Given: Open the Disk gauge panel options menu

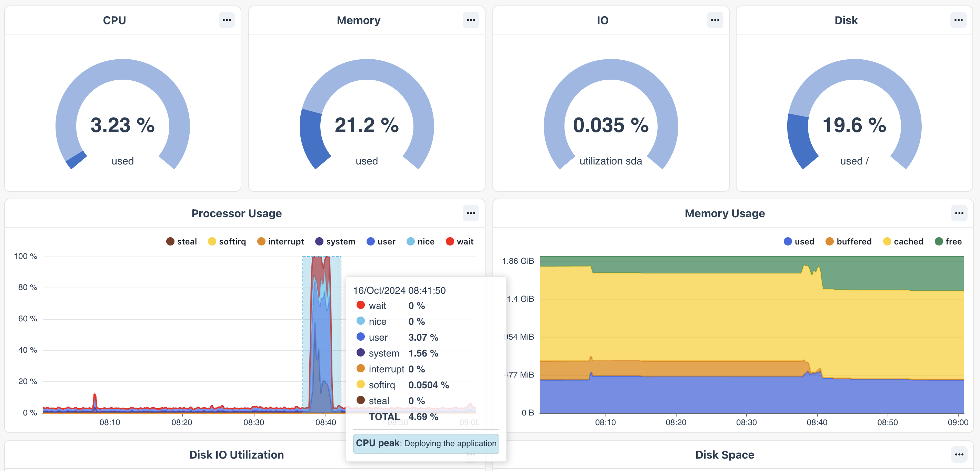Looking at the screenshot, I should pyautogui.click(x=958, y=20).
